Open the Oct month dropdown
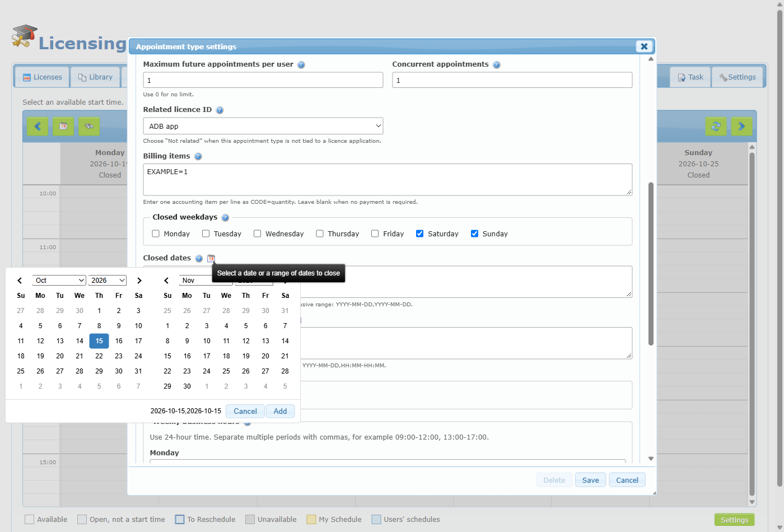 tap(59, 281)
